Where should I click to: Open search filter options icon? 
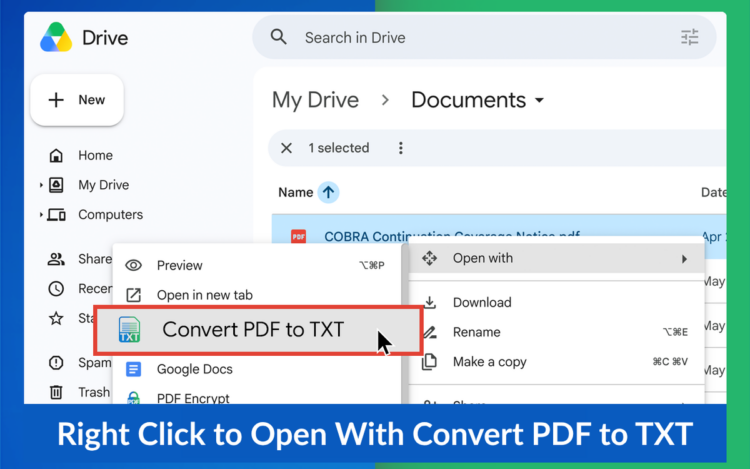coord(689,37)
